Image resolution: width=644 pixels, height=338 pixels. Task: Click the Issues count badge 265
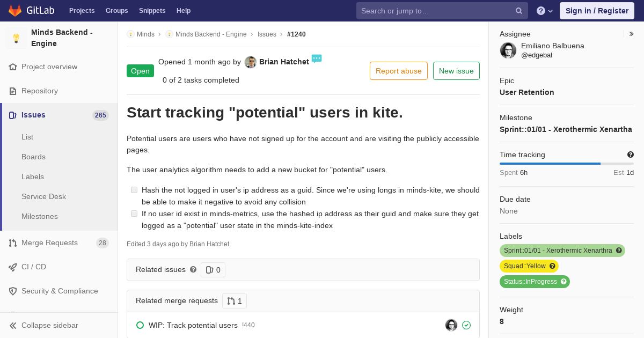click(x=100, y=115)
